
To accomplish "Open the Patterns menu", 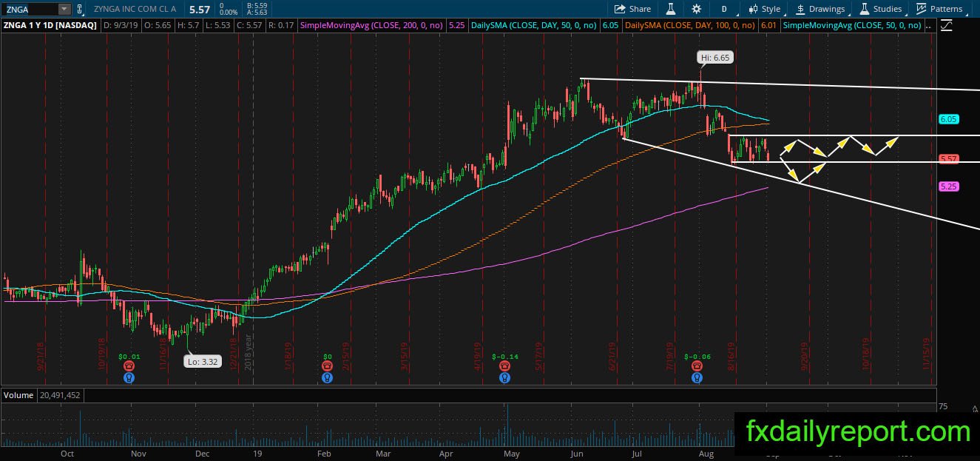I will pyautogui.click(x=939, y=9).
